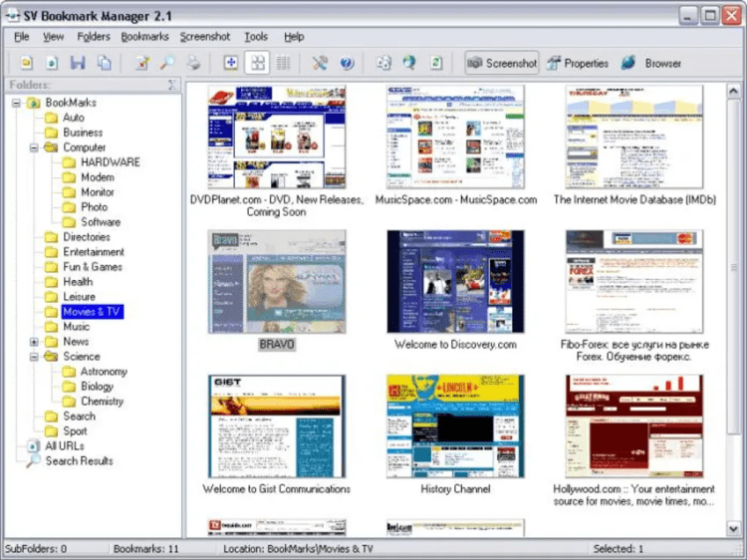Select the Monitor subfolder
Image resolution: width=747 pixels, height=560 pixels.
click(x=98, y=192)
